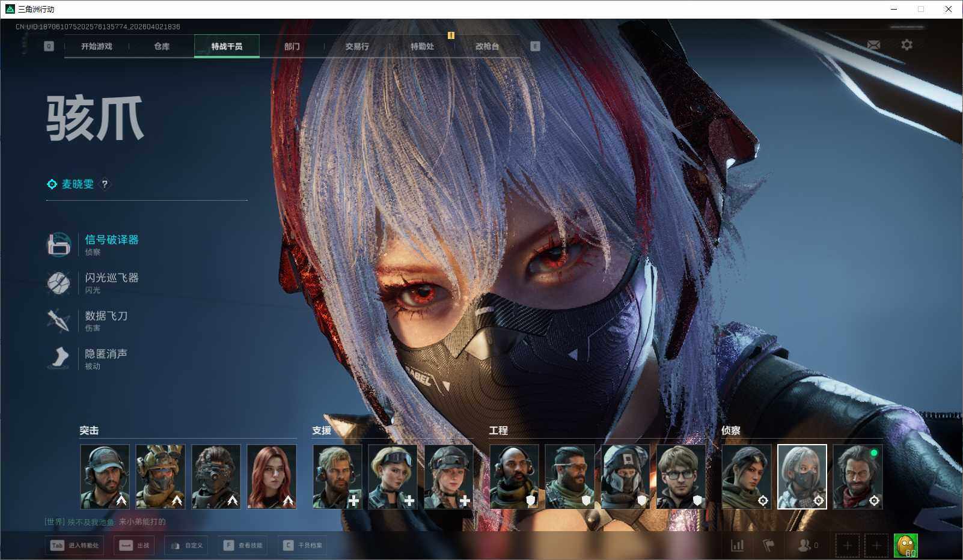This screenshot has height=560, width=963.
Task: Select 工程 operator with eyeglasses
Action: [681, 476]
